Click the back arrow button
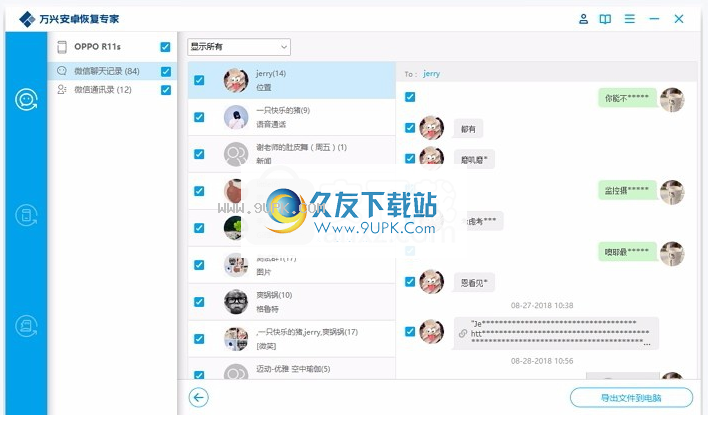 click(199, 398)
